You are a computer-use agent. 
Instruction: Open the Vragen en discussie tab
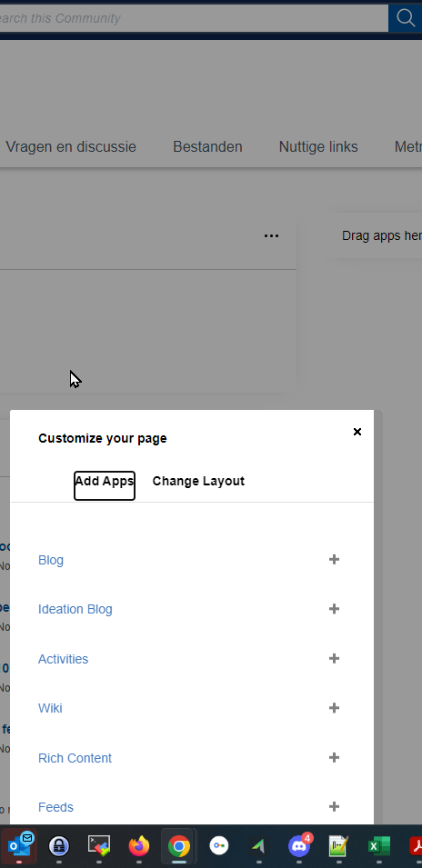71,146
